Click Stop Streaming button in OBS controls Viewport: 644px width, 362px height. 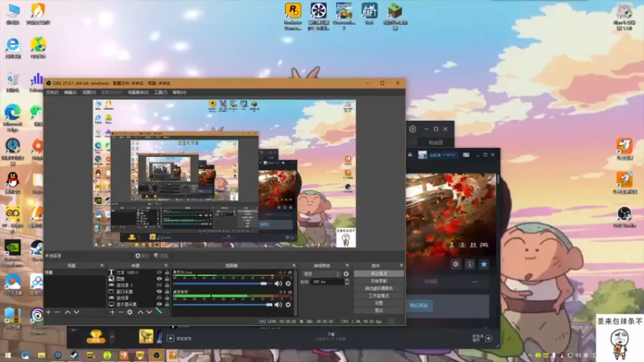coord(378,274)
